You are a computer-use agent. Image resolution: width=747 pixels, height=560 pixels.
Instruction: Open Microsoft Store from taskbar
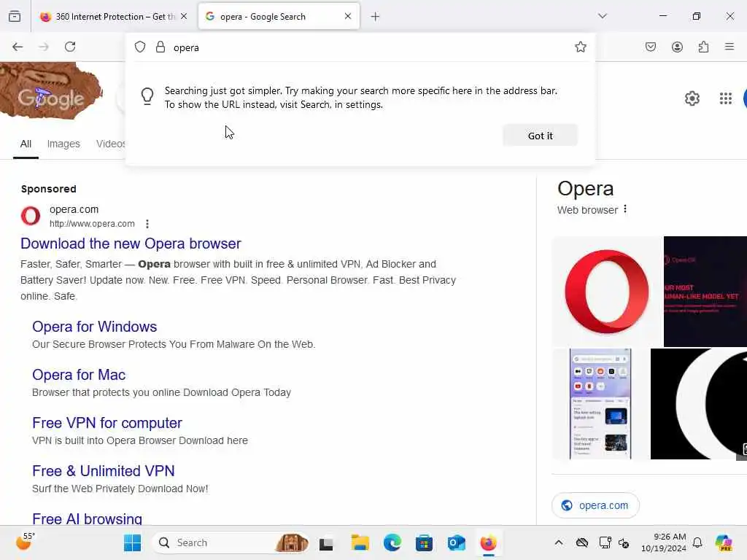pyautogui.click(x=424, y=542)
